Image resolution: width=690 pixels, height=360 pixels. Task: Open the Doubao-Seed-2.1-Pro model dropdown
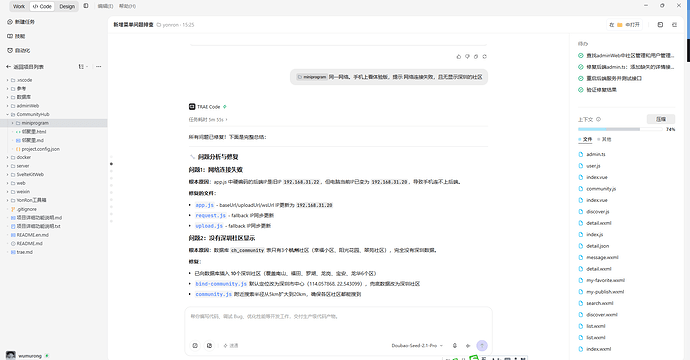pos(417,346)
